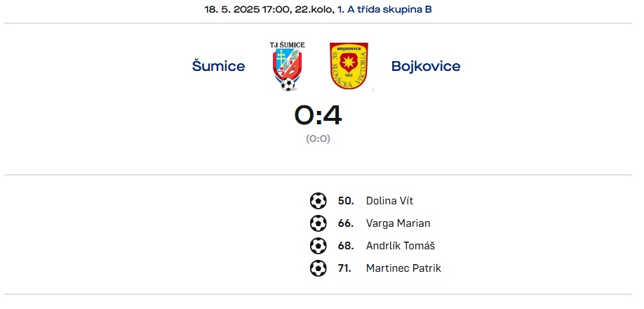The height and width of the screenshot is (309, 644).
Task: Click goal ball icon at minute 50
Action: [318, 201]
